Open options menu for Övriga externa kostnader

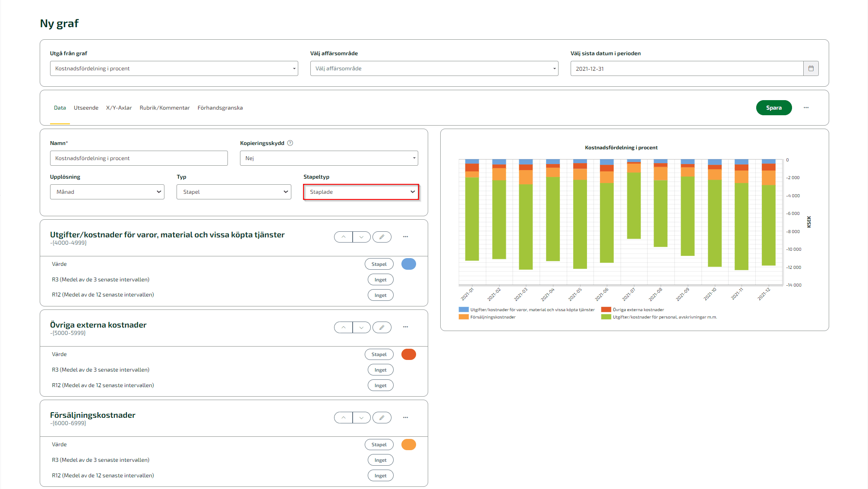pyautogui.click(x=405, y=327)
